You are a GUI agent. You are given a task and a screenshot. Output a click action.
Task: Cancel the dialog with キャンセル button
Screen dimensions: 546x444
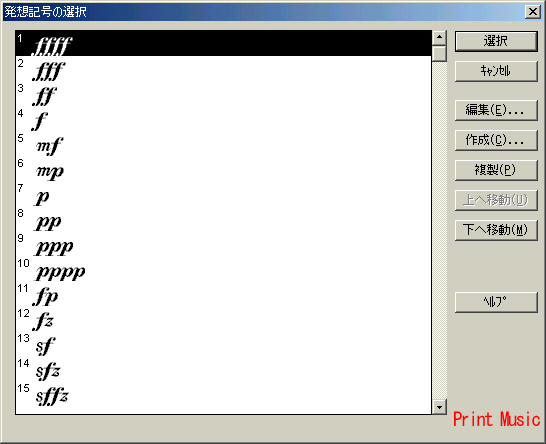click(496, 71)
